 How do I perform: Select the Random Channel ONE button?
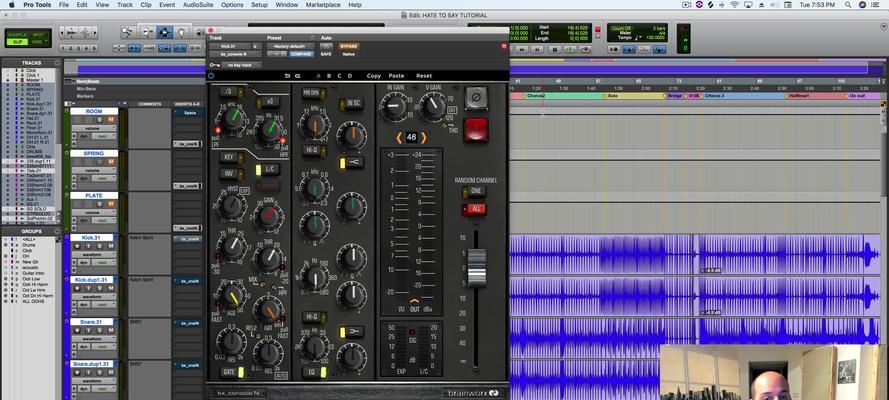474,192
